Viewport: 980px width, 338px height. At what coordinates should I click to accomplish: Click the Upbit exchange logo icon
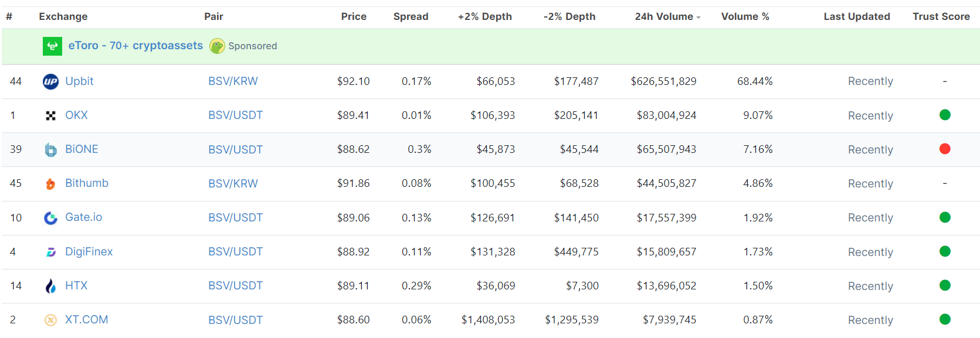coord(51,81)
